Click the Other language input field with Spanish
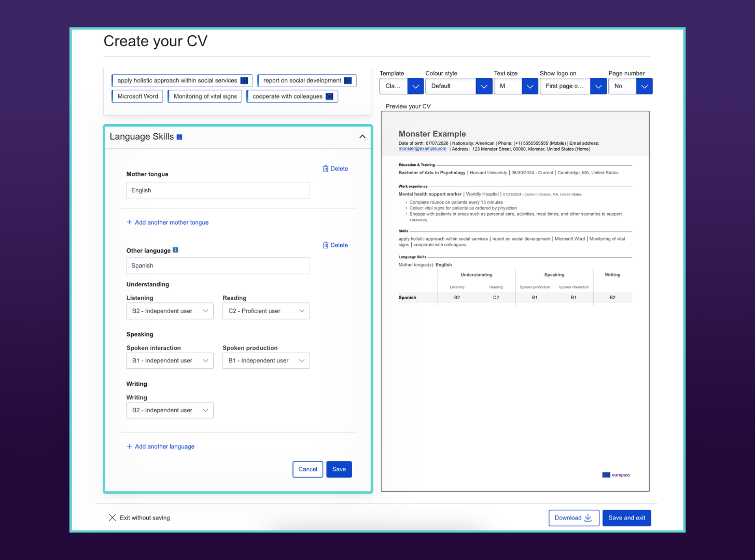755x560 pixels. (218, 265)
